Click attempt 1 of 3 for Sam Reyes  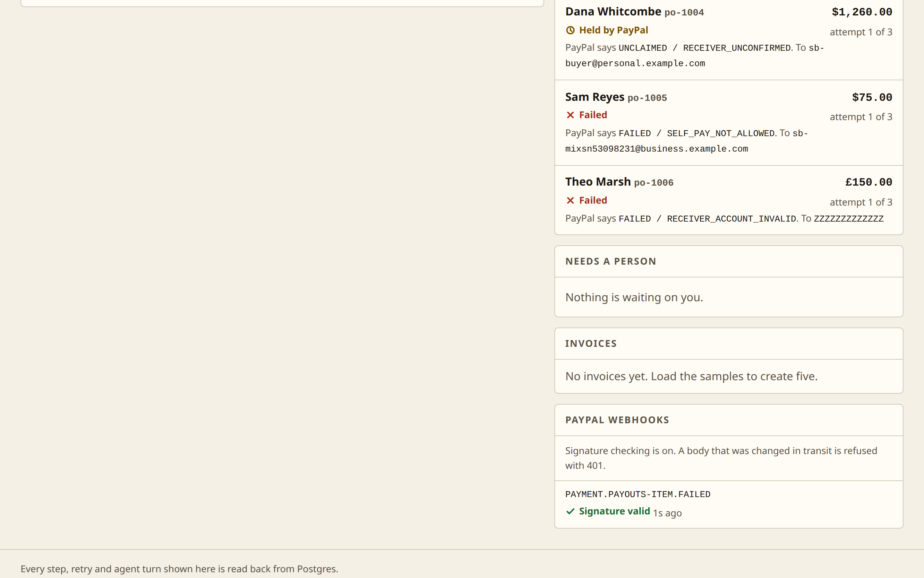click(861, 117)
